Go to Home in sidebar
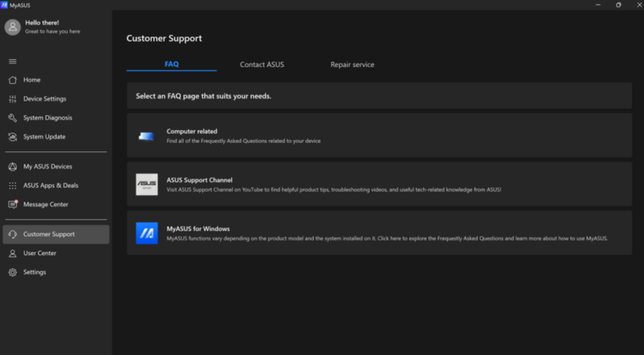 tap(56, 80)
